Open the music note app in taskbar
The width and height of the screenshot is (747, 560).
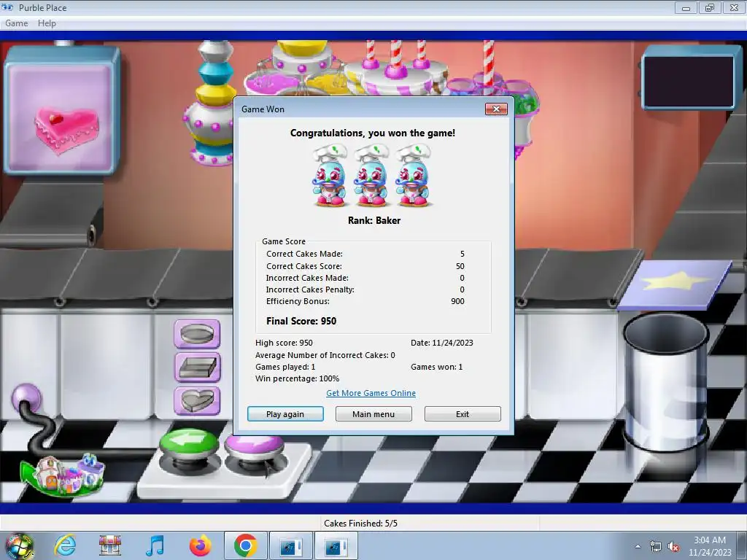[x=155, y=545]
